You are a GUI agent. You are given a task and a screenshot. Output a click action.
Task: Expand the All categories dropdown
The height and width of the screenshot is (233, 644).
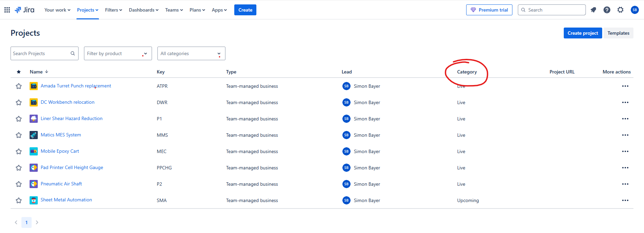click(x=191, y=53)
